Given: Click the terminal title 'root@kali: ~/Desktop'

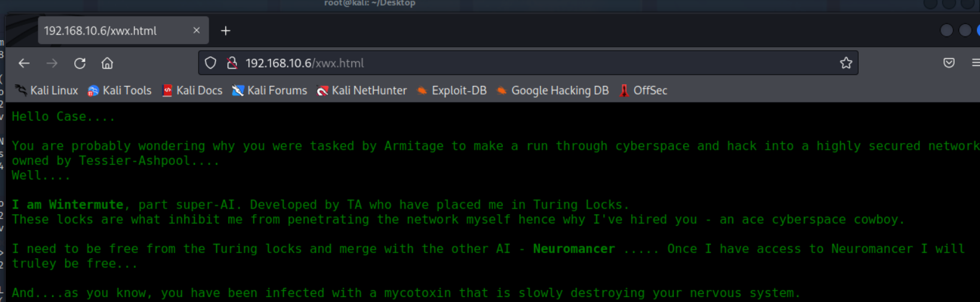Looking at the screenshot, I should pyautogui.click(x=369, y=4).
